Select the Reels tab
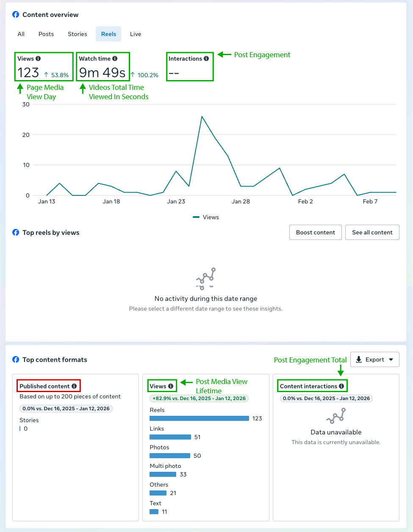 [108, 34]
